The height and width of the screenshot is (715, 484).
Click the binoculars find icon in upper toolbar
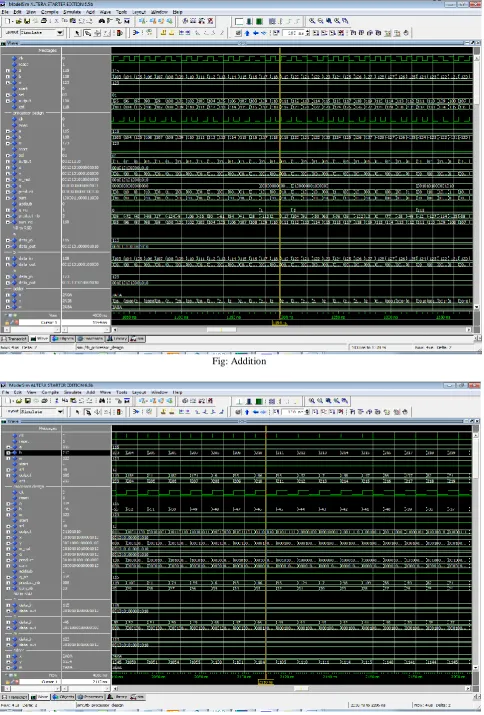(x=102, y=21)
